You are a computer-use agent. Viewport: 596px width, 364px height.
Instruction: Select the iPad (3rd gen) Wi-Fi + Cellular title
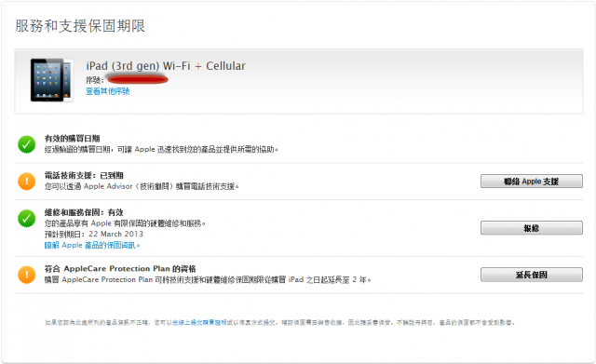tap(166, 66)
